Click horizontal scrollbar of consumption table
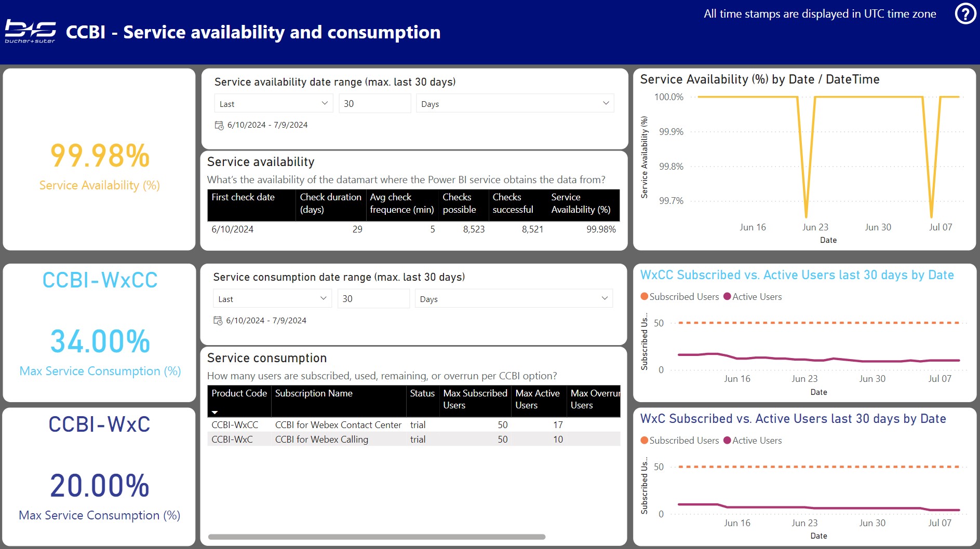The image size is (980, 549). 377,537
